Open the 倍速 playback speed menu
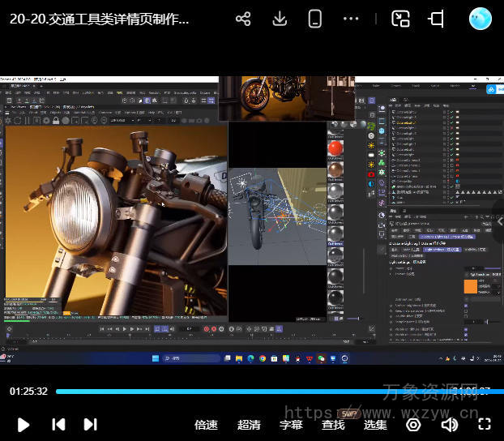The width and height of the screenshot is (504, 441). click(x=206, y=424)
